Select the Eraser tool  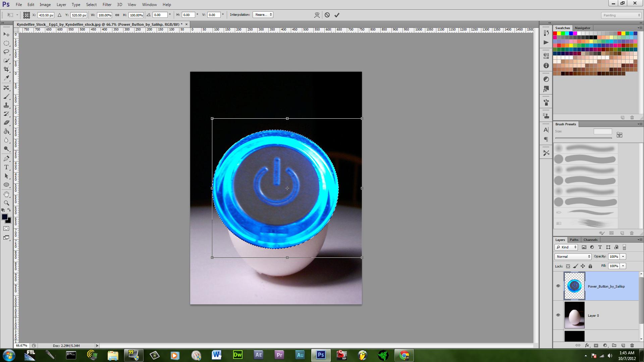(6, 123)
